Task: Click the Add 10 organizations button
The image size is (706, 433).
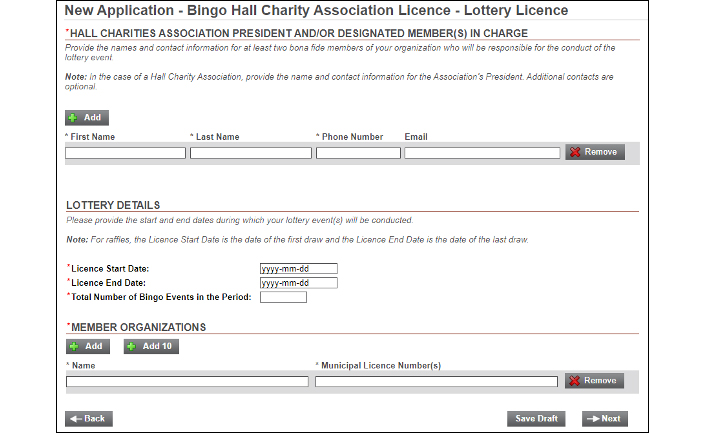Action: (x=151, y=347)
